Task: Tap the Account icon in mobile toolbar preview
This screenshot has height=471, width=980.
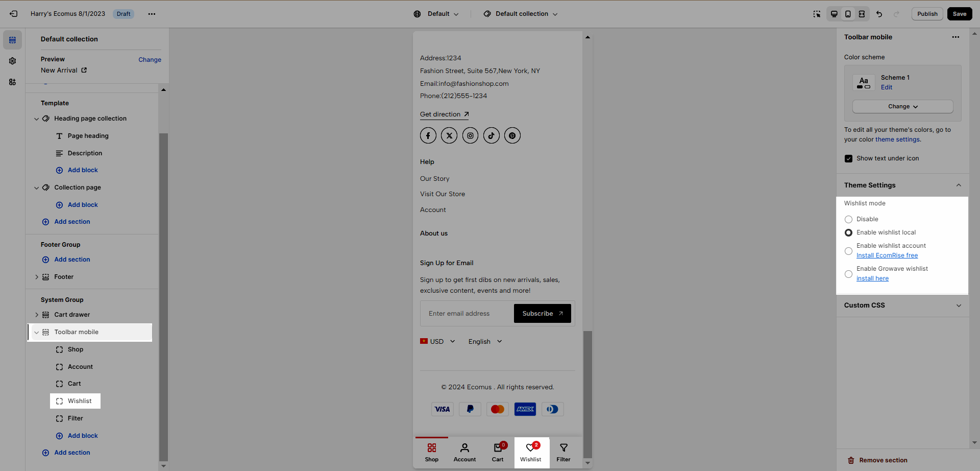Action: coord(464,448)
